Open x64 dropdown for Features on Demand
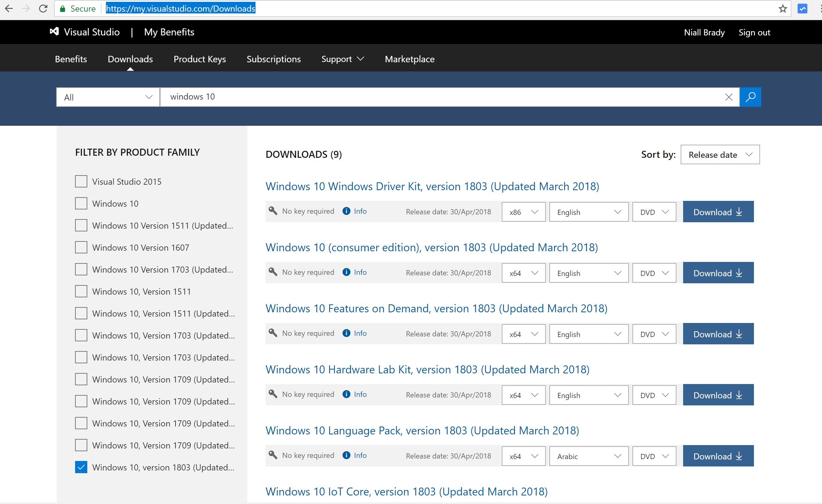This screenshot has width=822, height=504. (523, 334)
